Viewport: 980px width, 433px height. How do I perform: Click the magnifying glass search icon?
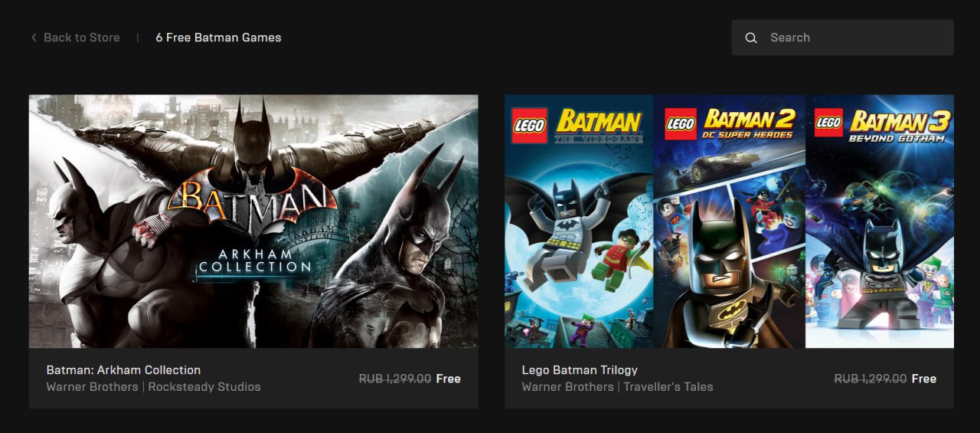[x=751, y=38]
